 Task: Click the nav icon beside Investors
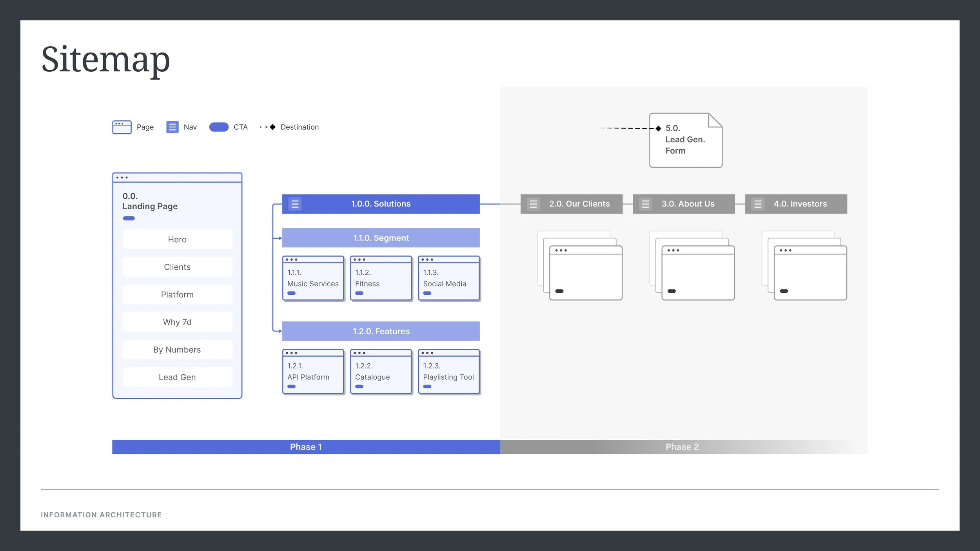coord(758,204)
